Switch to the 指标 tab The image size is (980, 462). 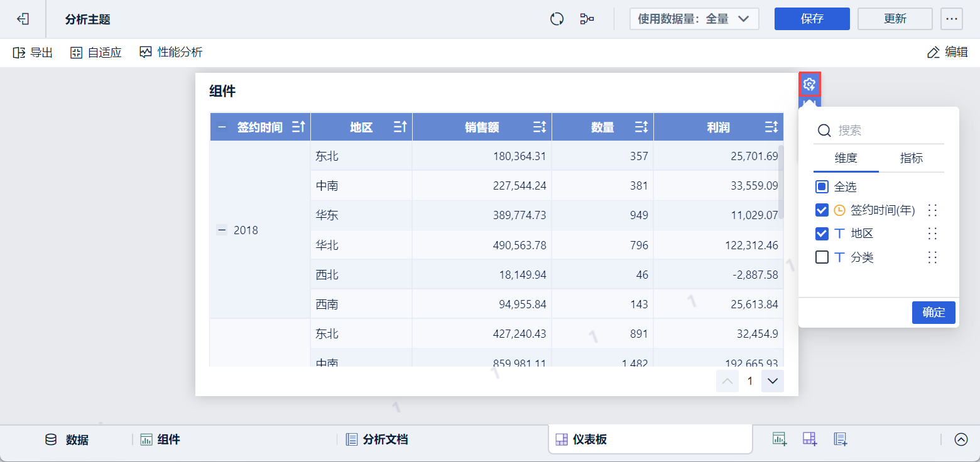(x=912, y=158)
